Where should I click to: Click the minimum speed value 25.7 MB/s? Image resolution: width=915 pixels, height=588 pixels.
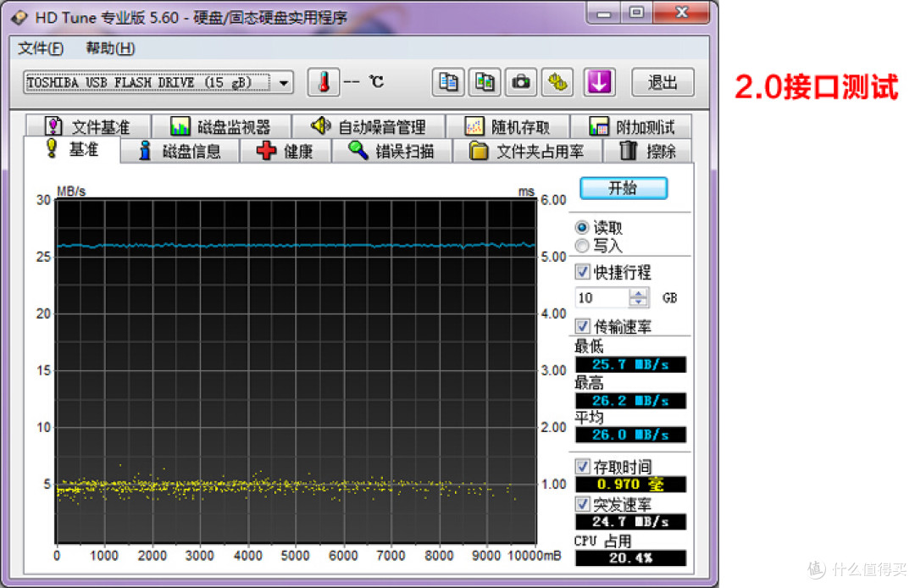pos(630,364)
